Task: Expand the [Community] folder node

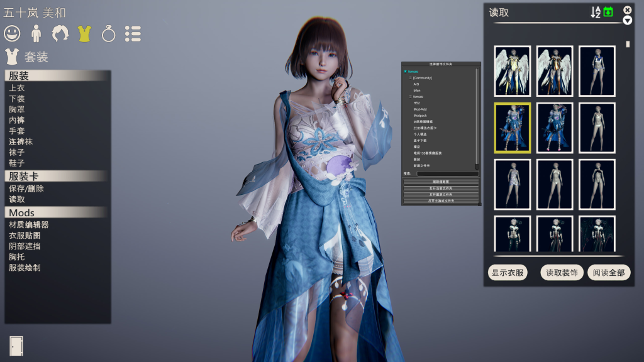Action: [x=410, y=77]
